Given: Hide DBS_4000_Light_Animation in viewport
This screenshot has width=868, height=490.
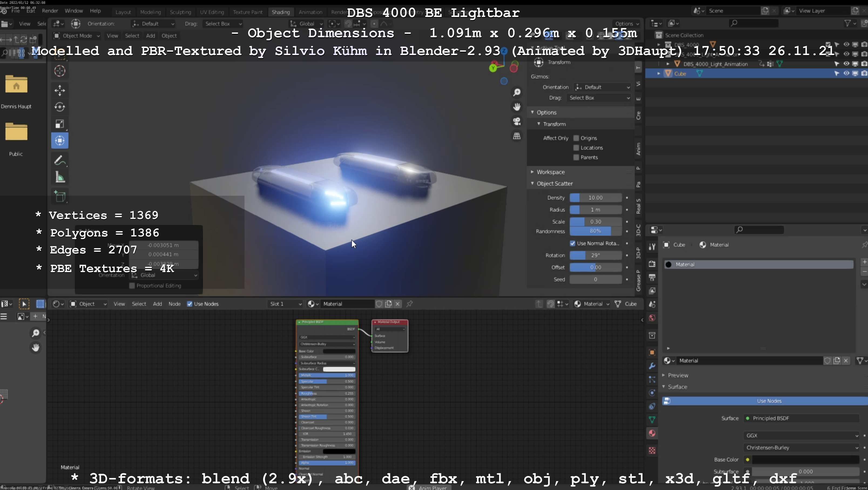Looking at the screenshot, I should pos(846,64).
